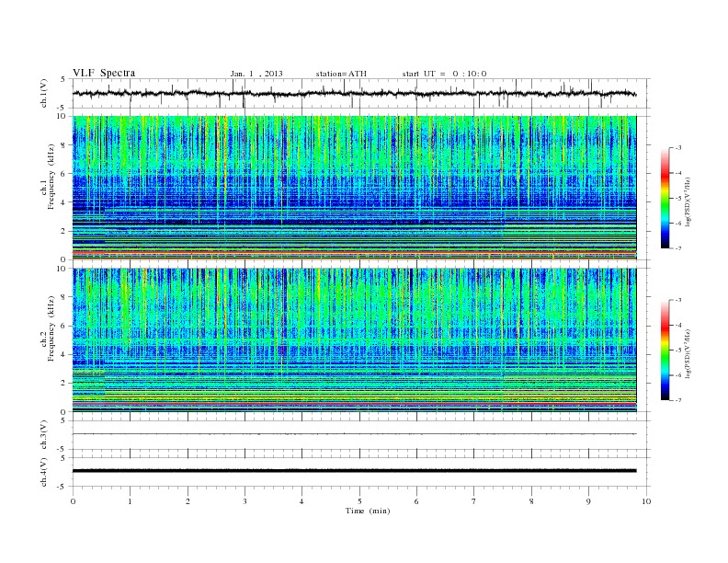Click time axis tick label "2"
The image size is (728, 563).
(x=188, y=501)
